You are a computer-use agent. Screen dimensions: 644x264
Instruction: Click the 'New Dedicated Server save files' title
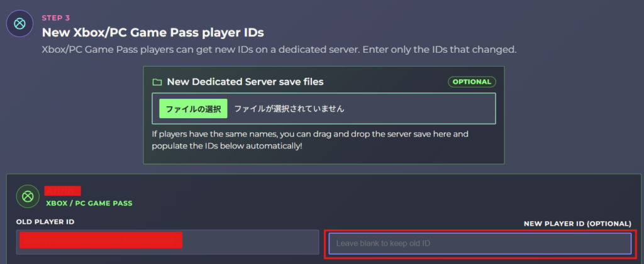click(x=245, y=82)
